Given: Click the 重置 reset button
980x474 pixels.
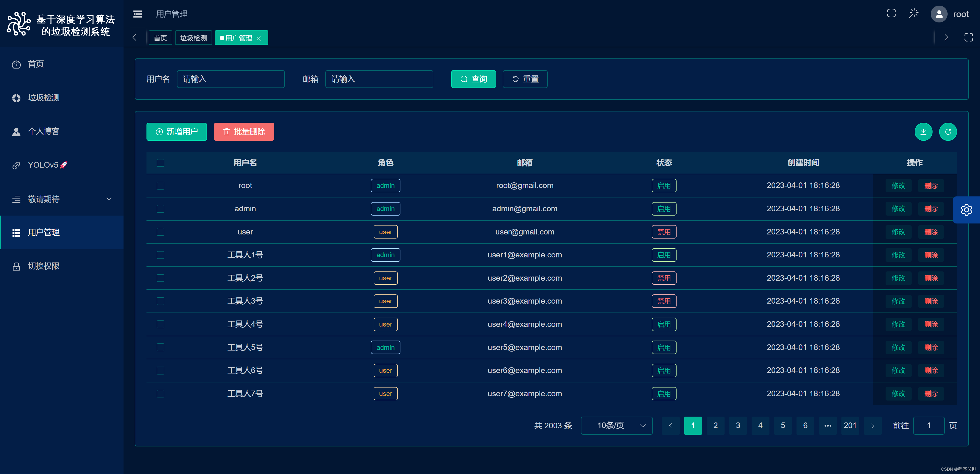Looking at the screenshot, I should 525,79.
